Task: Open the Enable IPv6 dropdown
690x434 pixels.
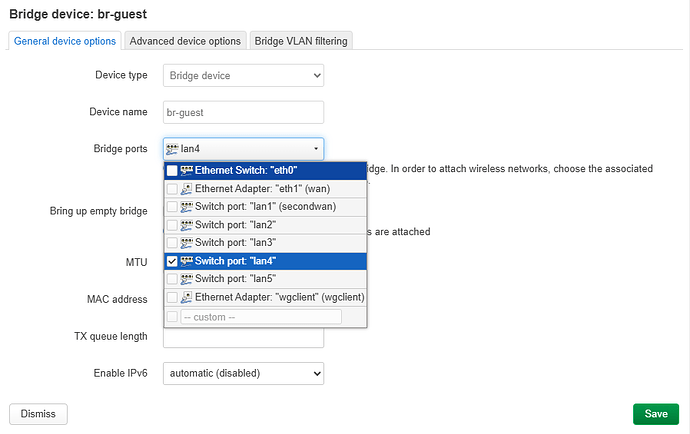Action: click(243, 373)
